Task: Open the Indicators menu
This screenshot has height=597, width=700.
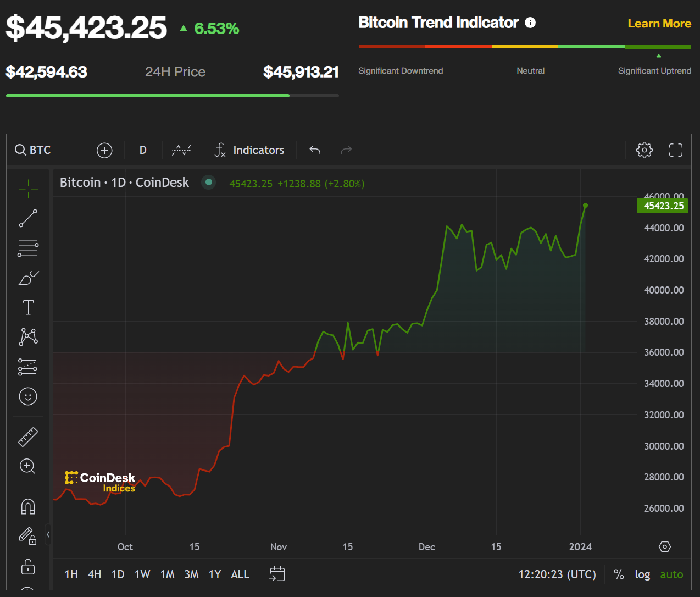Action: click(250, 150)
